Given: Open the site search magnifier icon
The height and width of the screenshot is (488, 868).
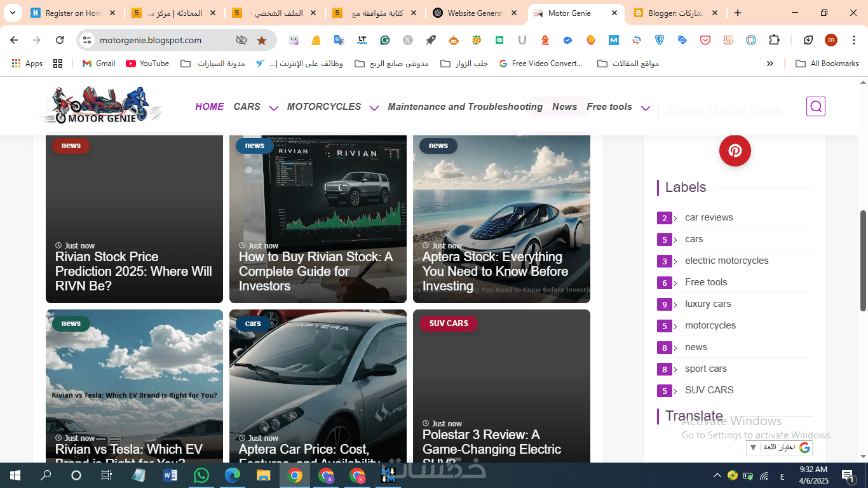Looking at the screenshot, I should (x=816, y=107).
